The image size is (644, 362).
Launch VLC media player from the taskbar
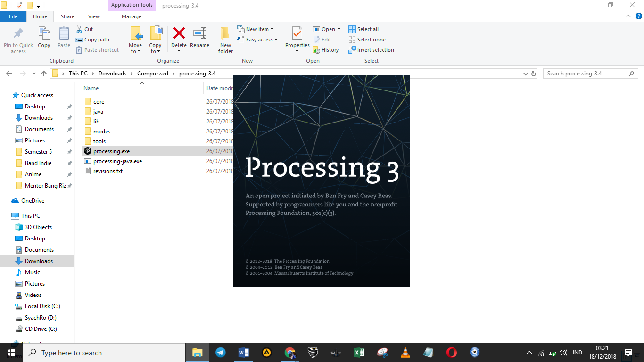(x=405, y=352)
